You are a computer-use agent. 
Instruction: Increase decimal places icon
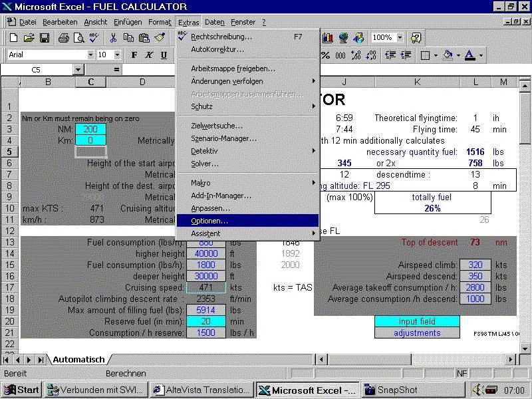tap(356, 55)
